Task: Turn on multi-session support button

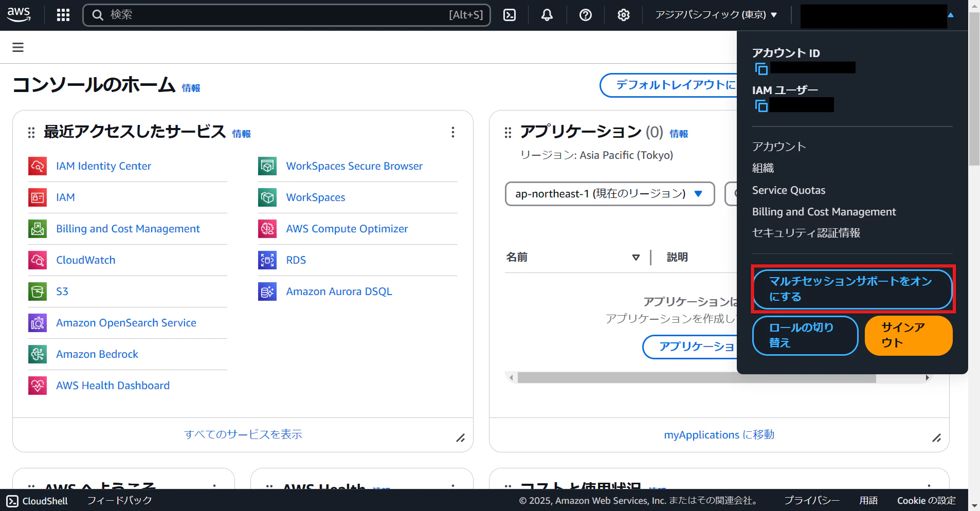Action: (x=852, y=289)
